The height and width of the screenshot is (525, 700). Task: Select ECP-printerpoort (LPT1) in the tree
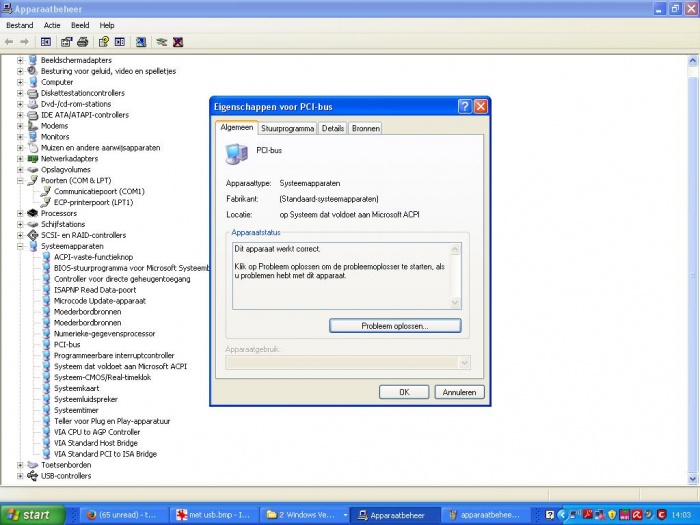coord(94,202)
